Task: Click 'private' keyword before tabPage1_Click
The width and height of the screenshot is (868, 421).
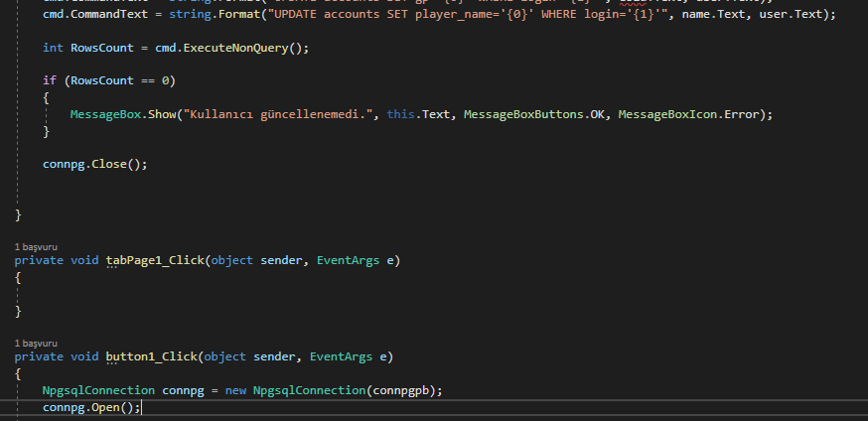Action: tap(39, 260)
